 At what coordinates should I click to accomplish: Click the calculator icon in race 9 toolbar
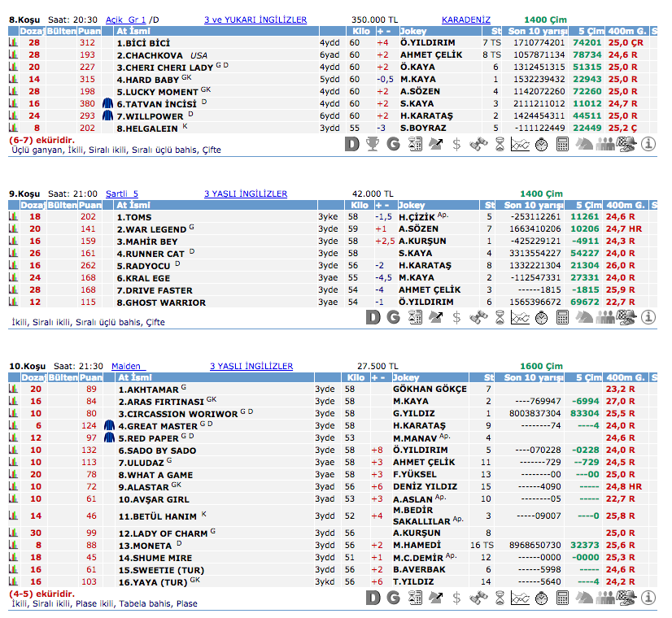(x=562, y=317)
